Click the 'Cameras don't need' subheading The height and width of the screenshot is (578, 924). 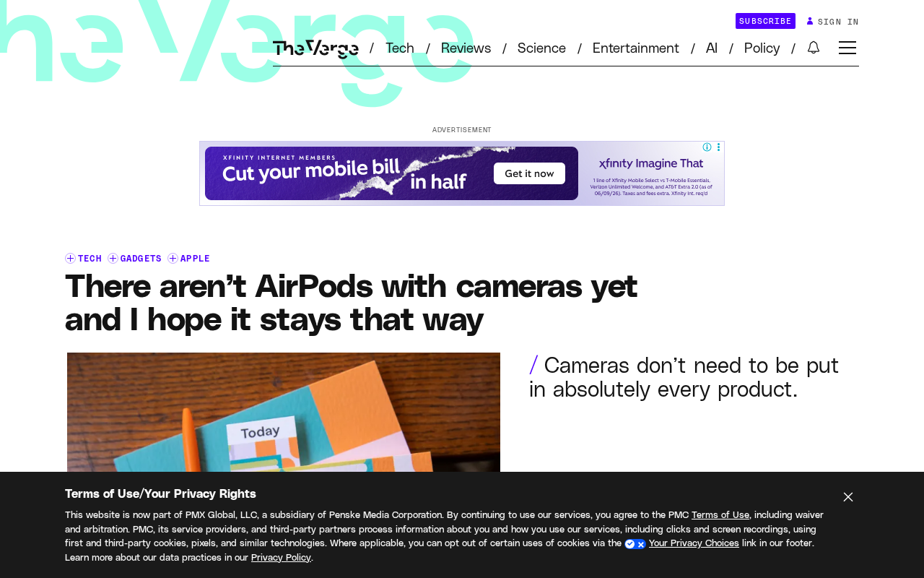(x=684, y=377)
